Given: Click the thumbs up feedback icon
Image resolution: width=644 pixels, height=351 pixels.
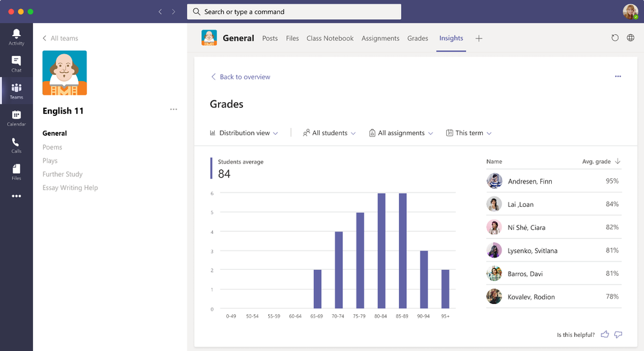Looking at the screenshot, I should pyautogui.click(x=605, y=334).
